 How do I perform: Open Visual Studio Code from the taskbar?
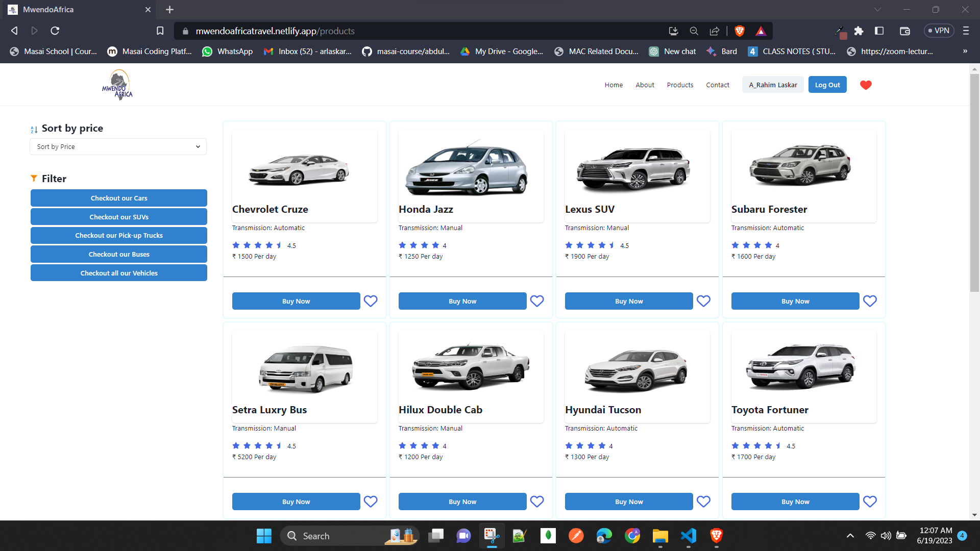[x=688, y=536]
